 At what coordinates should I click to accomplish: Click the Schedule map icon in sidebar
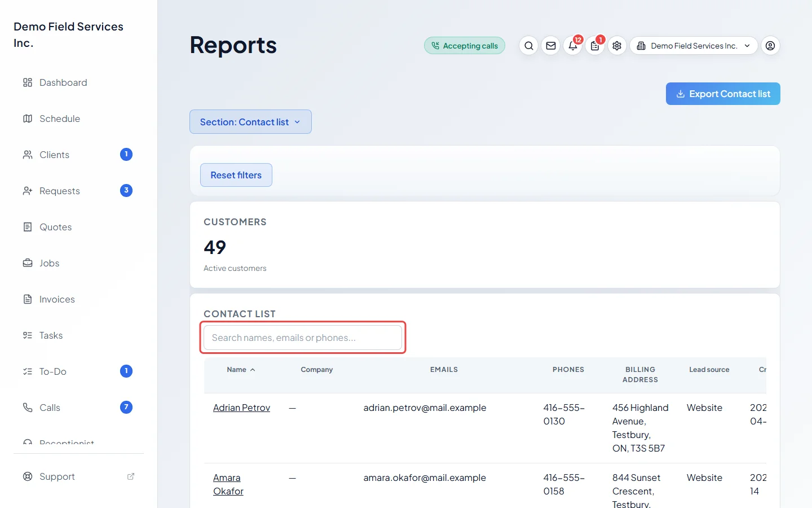28,119
